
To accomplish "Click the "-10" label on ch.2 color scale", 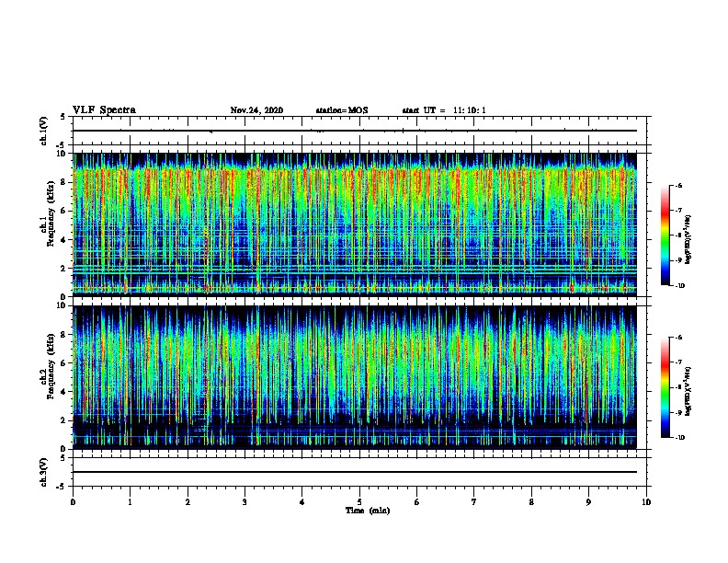I will [679, 438].
